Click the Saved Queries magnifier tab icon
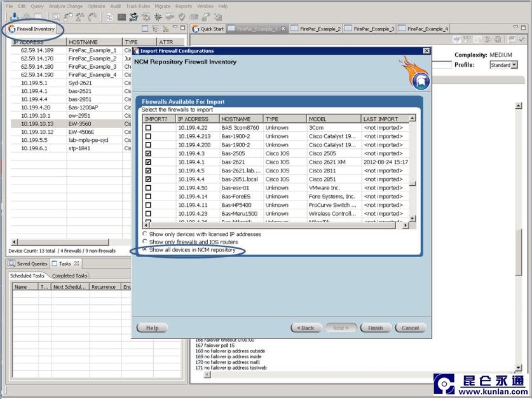This screenshot has height=399, width=532. [x=11, y=263]
